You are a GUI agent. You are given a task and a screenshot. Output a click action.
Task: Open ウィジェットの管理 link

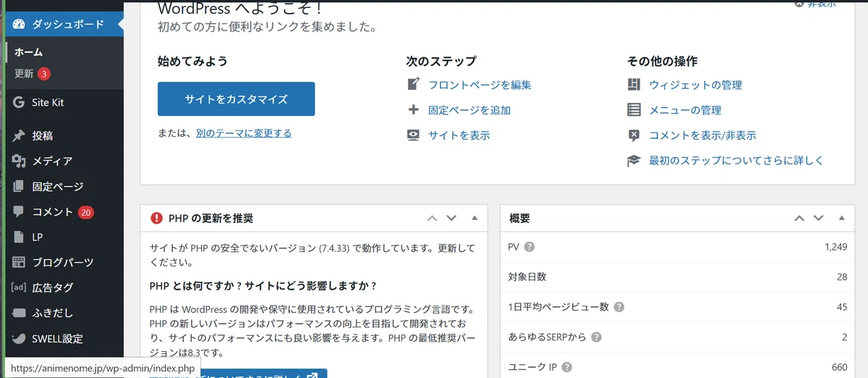coord(695,85)
